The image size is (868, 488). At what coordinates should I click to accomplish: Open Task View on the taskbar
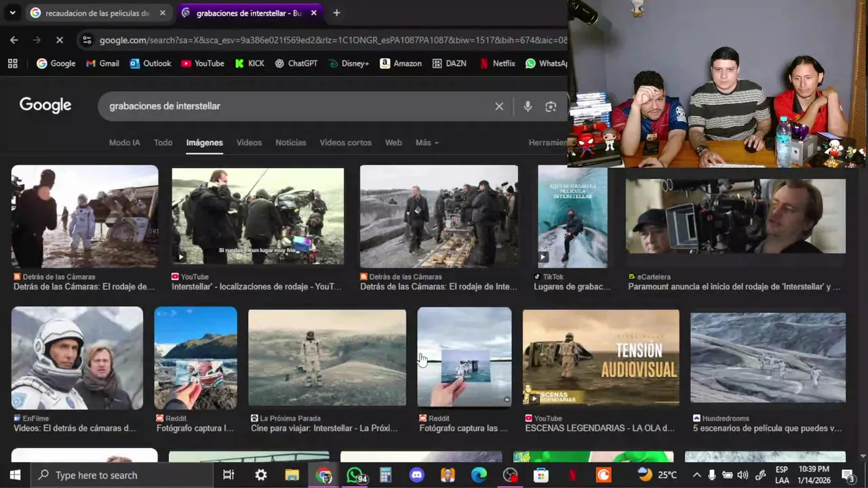229,475
